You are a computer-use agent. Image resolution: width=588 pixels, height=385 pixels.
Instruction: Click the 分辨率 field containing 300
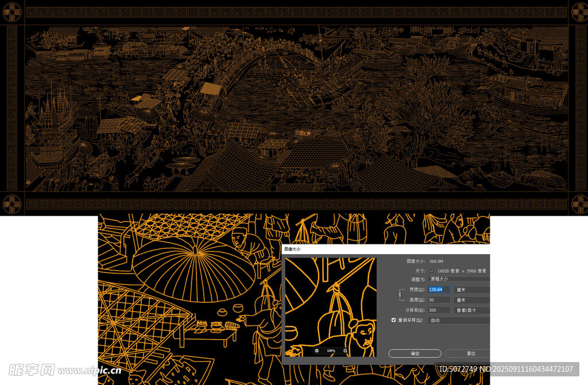coord(439,310)
